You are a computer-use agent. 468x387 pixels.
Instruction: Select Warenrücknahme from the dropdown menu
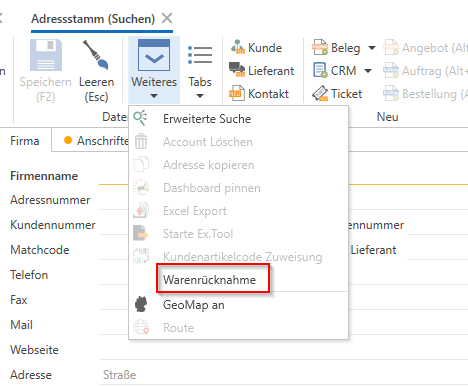[x=209, y=280]
